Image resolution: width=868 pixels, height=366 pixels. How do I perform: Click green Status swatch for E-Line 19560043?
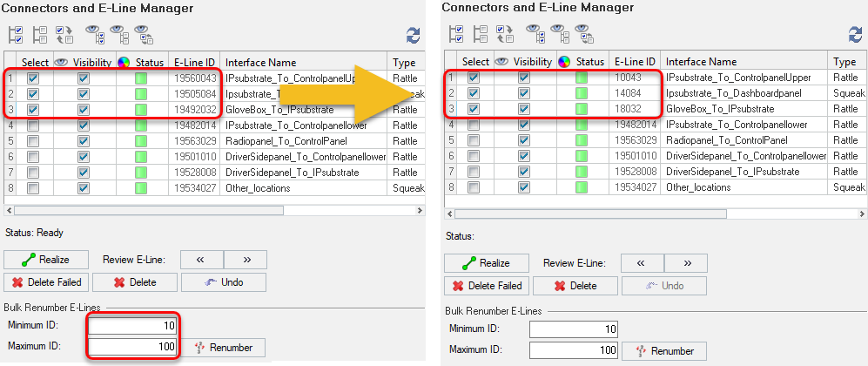[142, 78]
